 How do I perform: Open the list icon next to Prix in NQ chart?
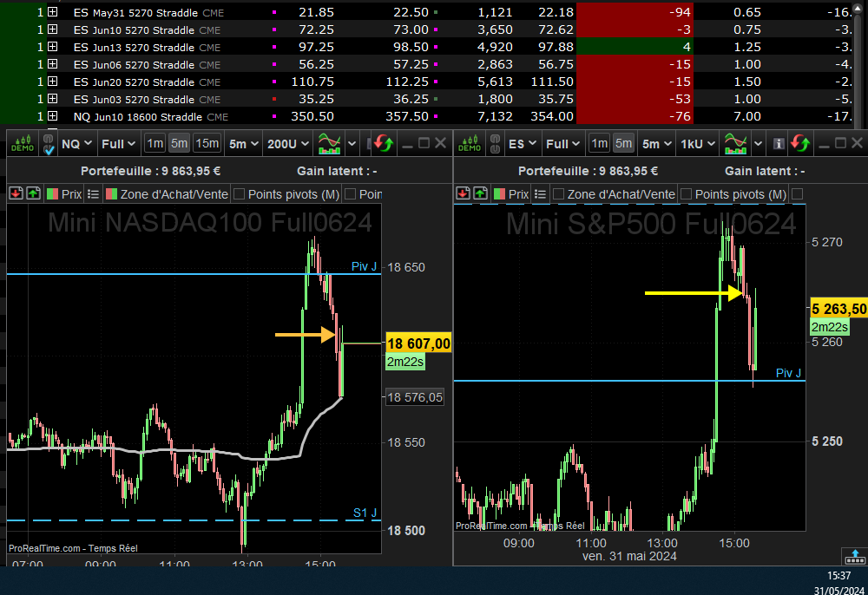93,194
